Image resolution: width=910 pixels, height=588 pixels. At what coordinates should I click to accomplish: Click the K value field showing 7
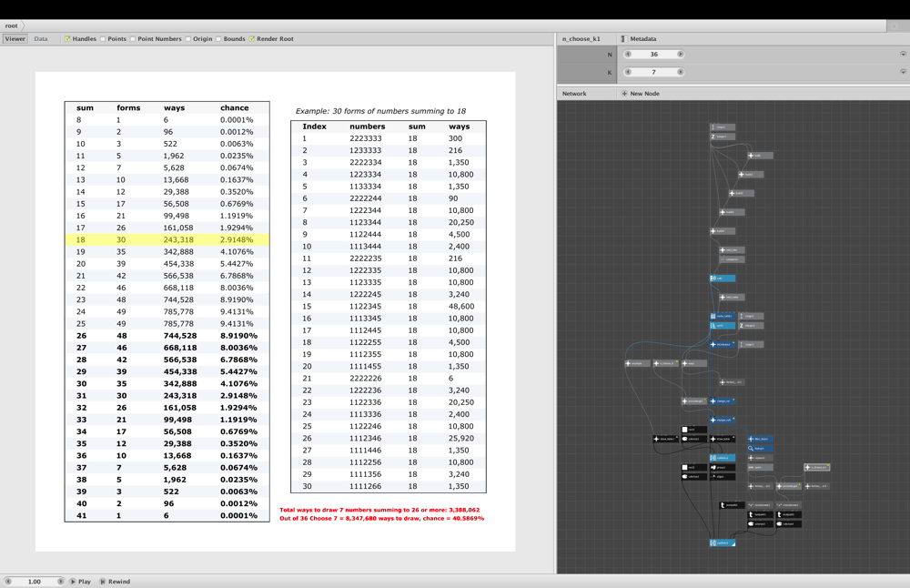(x=654, y=72)
